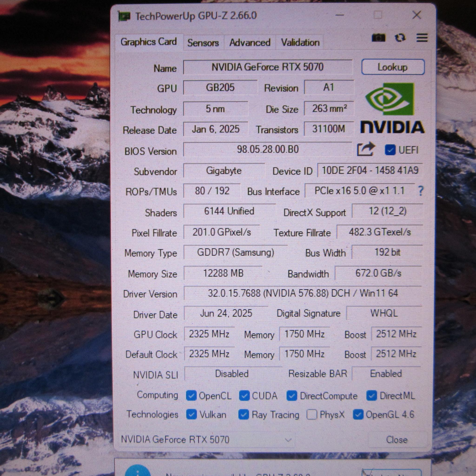The image size is (476, 476).
Task: Click the Default Clock row Memory 1750 MHz
Action: tap(304, 354)
